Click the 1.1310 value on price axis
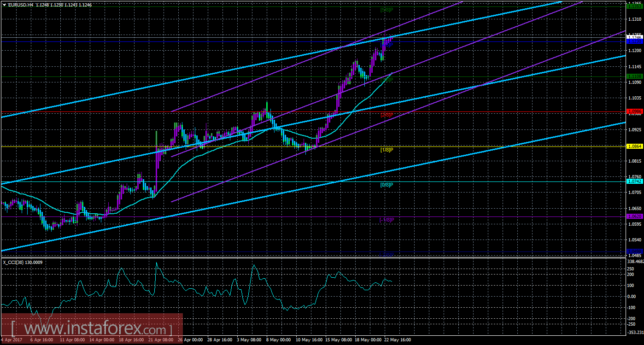Viewport: 644px width, 345px height. pyautogui.click(x=634, y=19)
